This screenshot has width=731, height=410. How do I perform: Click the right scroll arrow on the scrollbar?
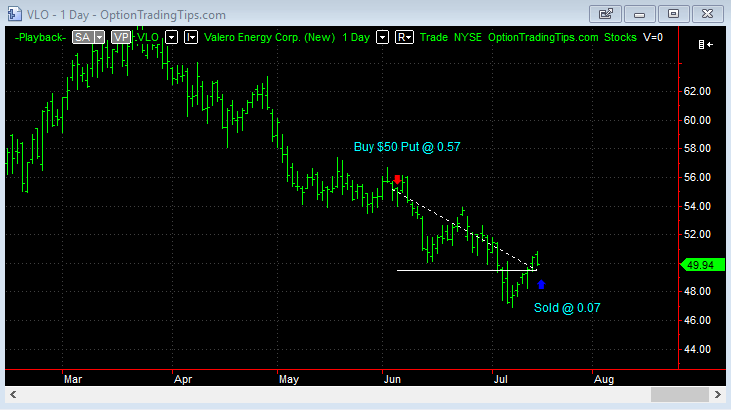[x=718, y=395]
